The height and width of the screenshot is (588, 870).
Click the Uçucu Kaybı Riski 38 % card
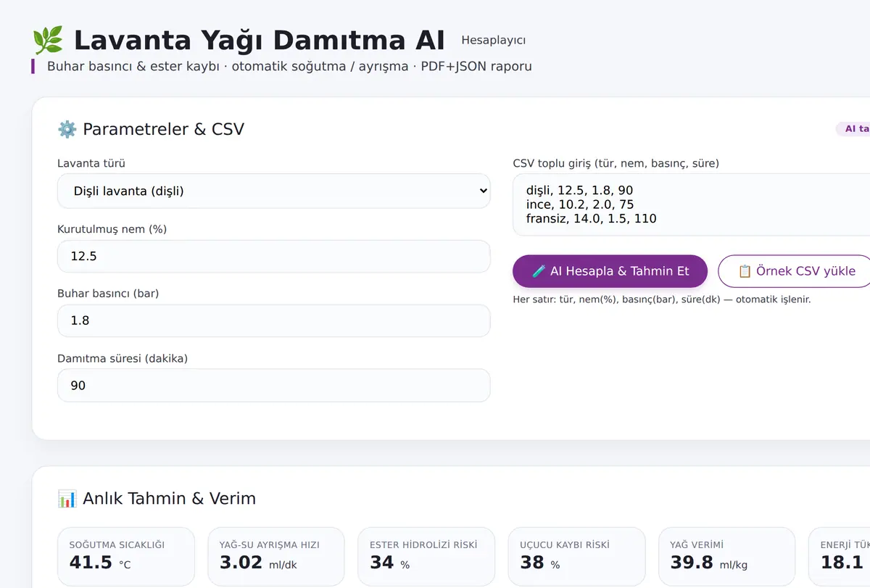tap(576, 556)
